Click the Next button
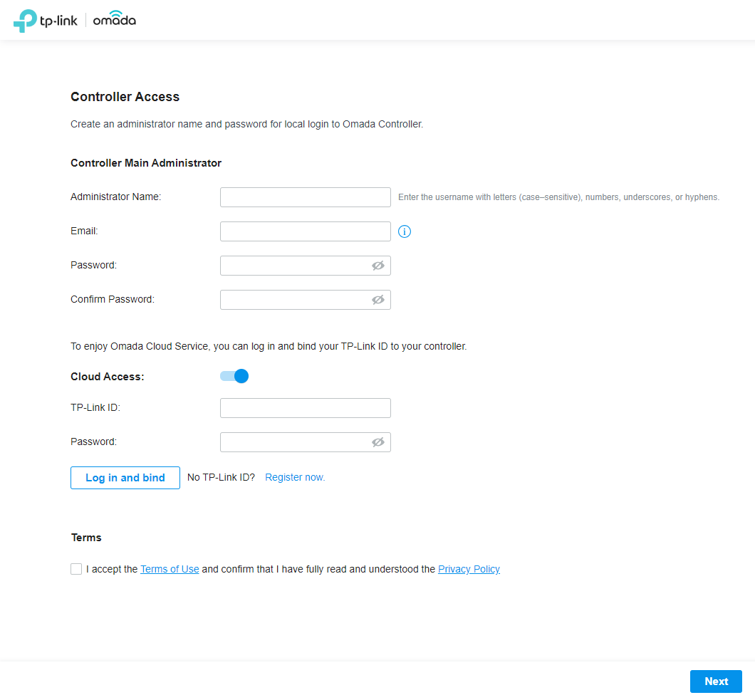Viewport: 755px width, 700px height. (716, 681)
